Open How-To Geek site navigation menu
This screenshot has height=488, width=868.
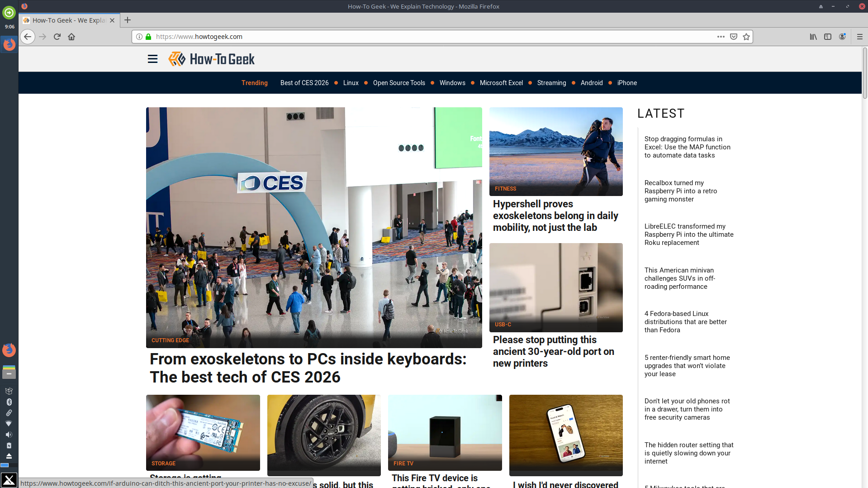pos(152,59)
